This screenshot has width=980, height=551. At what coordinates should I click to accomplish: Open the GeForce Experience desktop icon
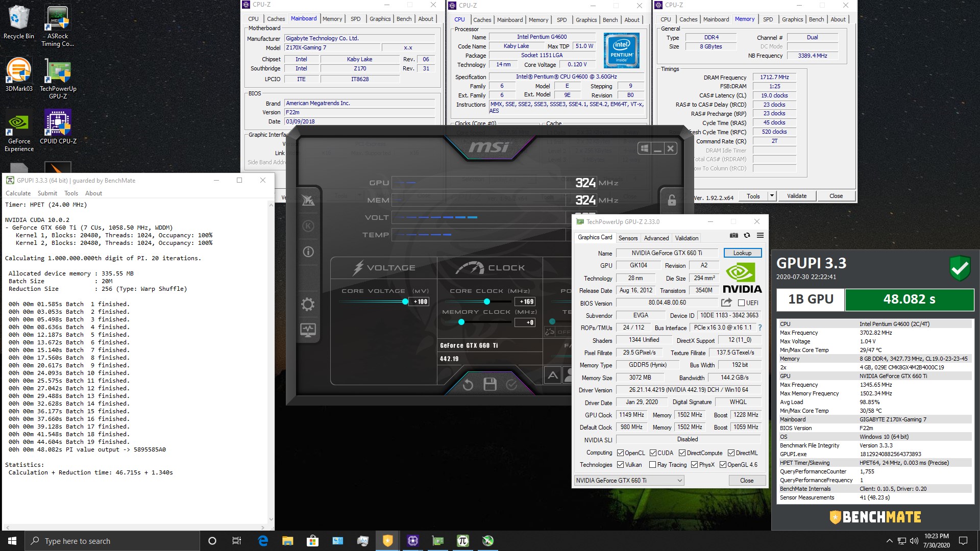tap(19, 132)
